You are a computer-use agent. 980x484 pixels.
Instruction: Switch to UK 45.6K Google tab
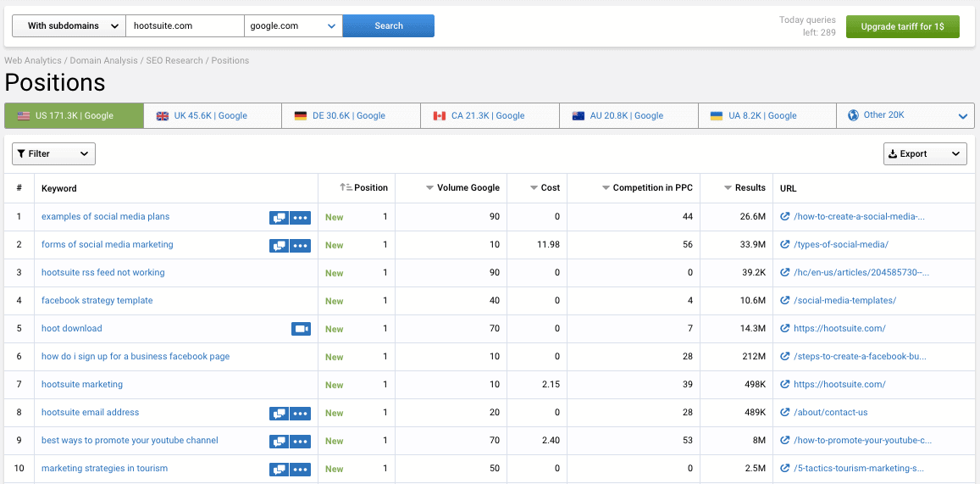[x=213, y=115]
